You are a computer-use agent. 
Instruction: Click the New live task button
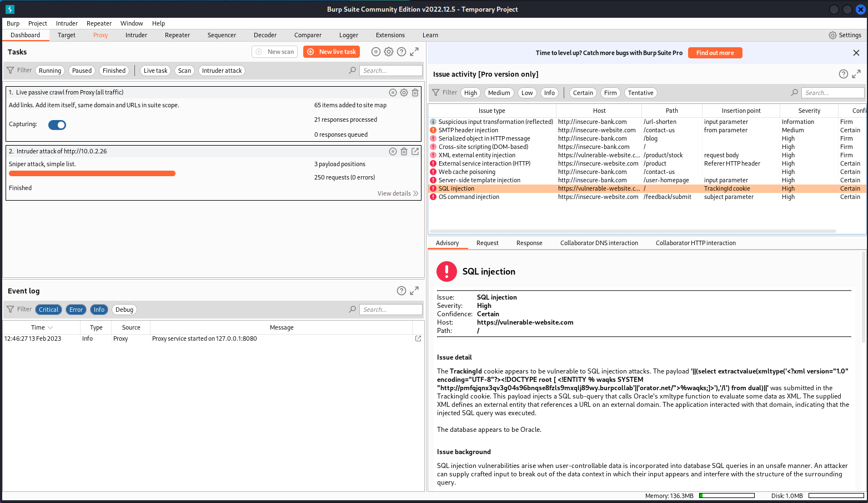click(332, 52)
